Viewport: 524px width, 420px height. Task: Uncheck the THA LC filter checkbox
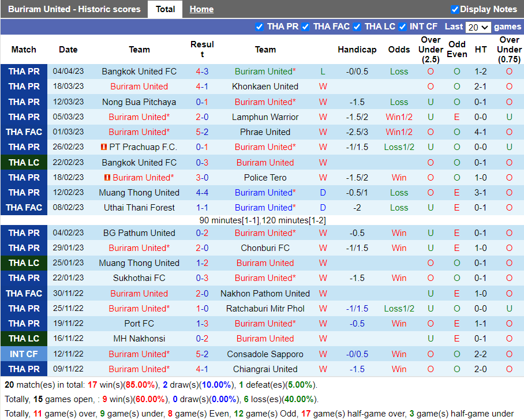click(357, 27)
